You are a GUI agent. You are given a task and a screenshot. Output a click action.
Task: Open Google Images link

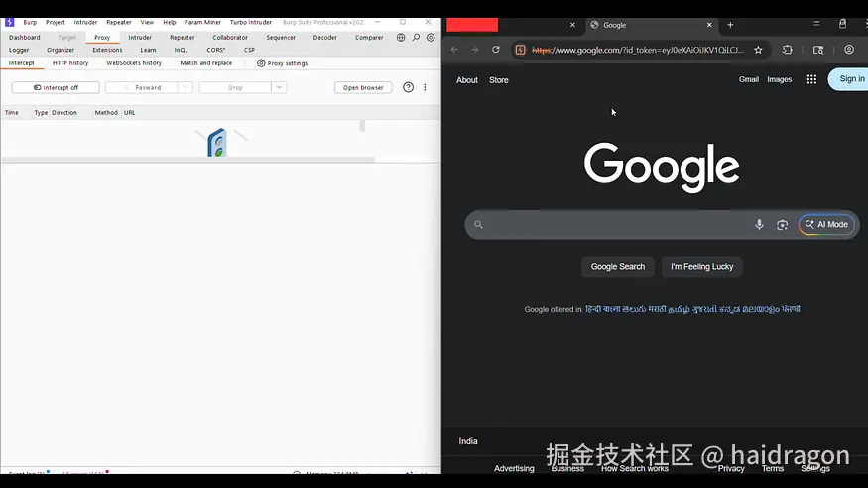[779, 79]
